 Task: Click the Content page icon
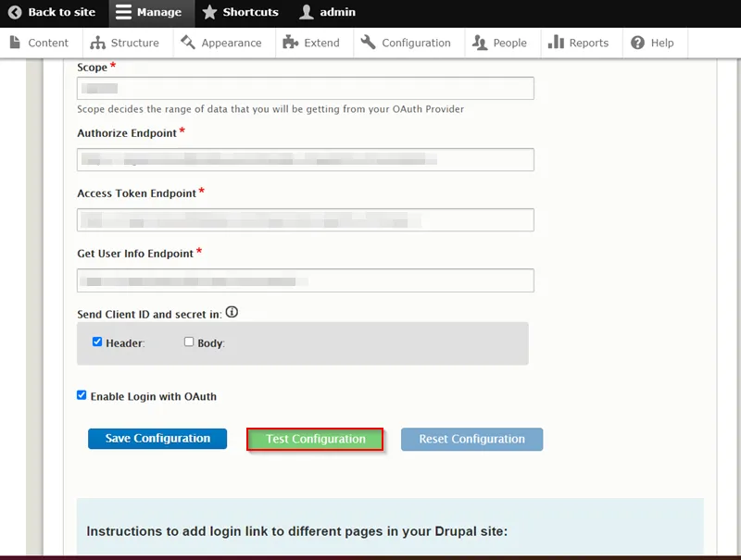[15, 43]
